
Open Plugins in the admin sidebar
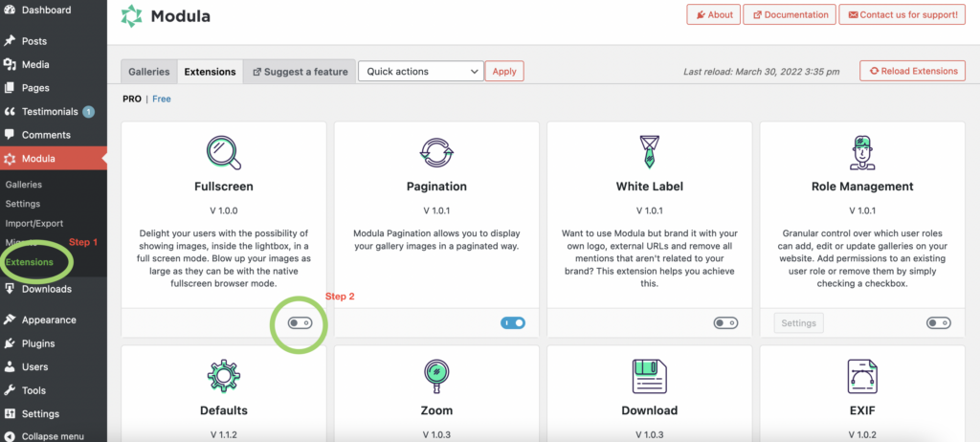[38, 343]
